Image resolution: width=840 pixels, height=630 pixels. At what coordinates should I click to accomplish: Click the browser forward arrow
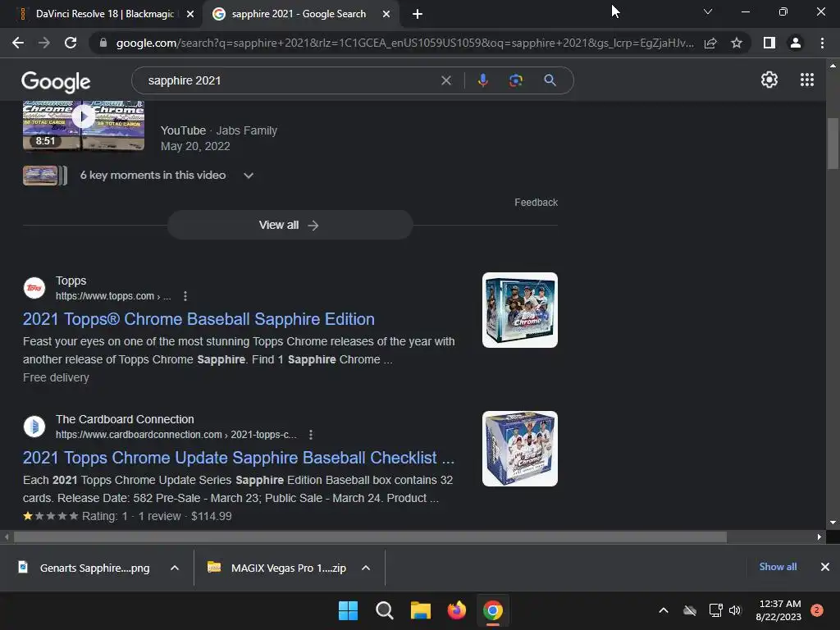click(44, 43)
